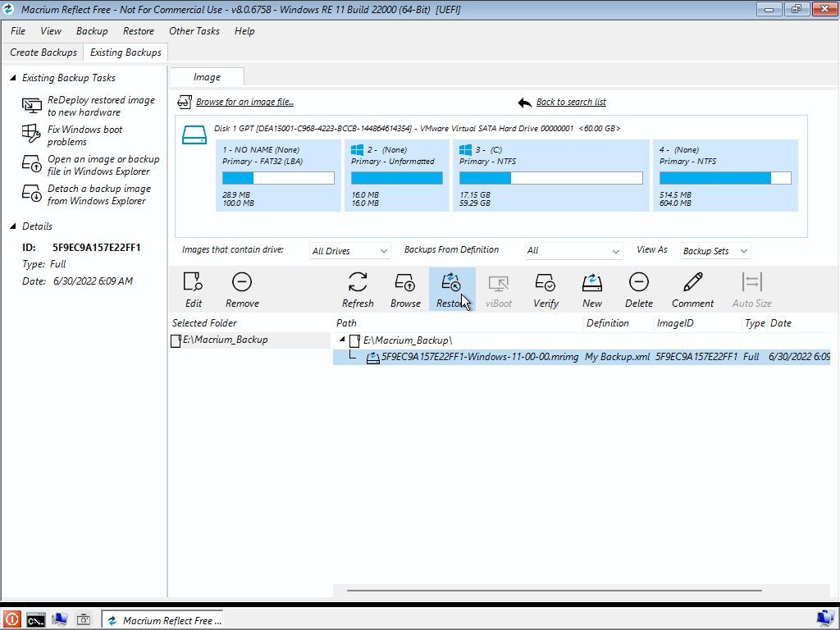Click the Delete backup icon
840x630 pixels.
point(638,282)
